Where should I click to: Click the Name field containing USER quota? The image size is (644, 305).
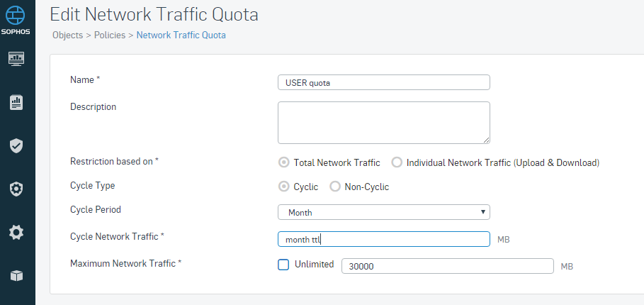(x=383, y=82)
